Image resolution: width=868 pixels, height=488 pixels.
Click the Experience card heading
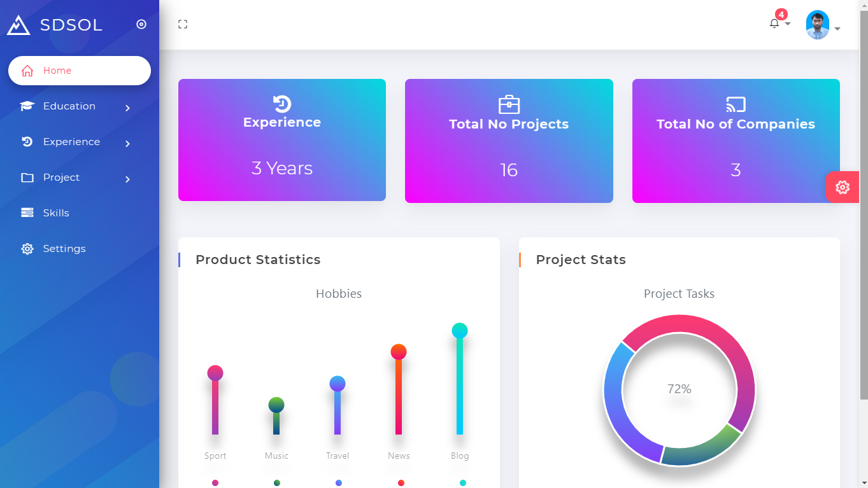282,122
